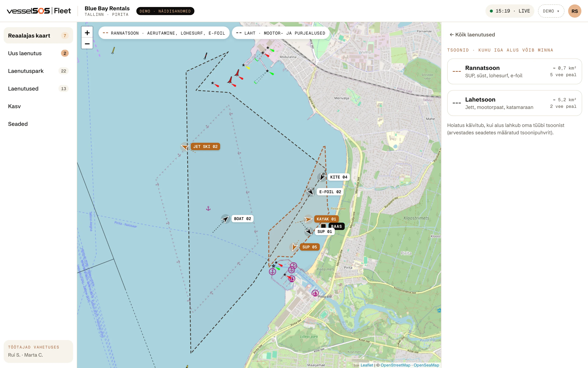Image resolution: width=588 pixels, height=368 pixels.
Task: Click the KITE 04 vessel arrow marker
Action: [x=322, y=177]
